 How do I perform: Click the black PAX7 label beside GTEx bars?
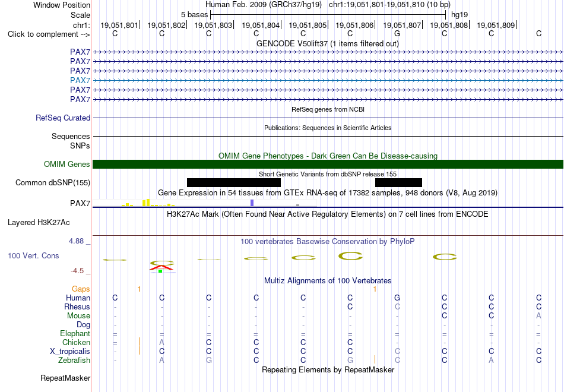pos(80,203)
